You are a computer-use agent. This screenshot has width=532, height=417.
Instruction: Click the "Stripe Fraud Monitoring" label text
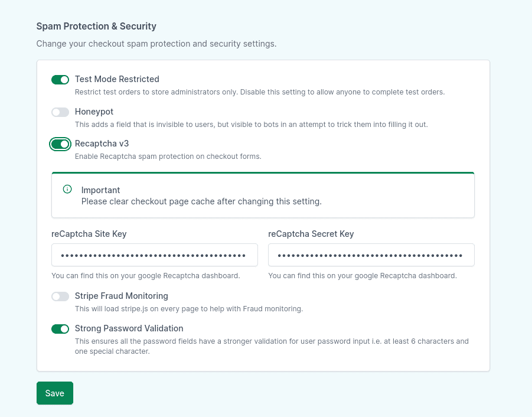121,296
